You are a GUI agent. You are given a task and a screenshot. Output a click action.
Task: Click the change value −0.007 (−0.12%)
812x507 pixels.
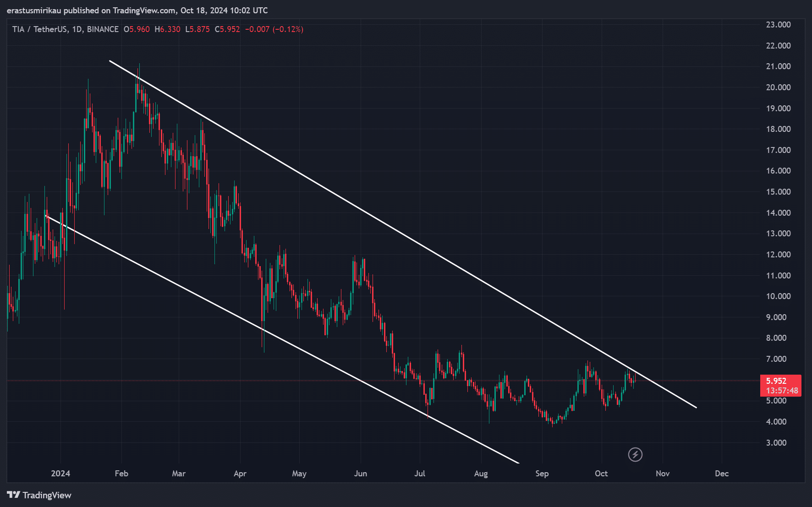(x=274, y=29)
